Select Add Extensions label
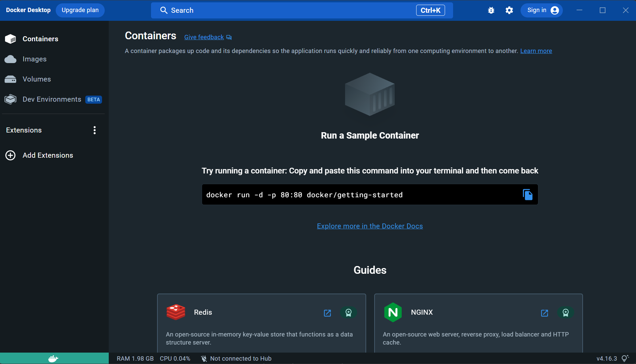The height and width of the screenshot is (364, 636). point(48,155)
